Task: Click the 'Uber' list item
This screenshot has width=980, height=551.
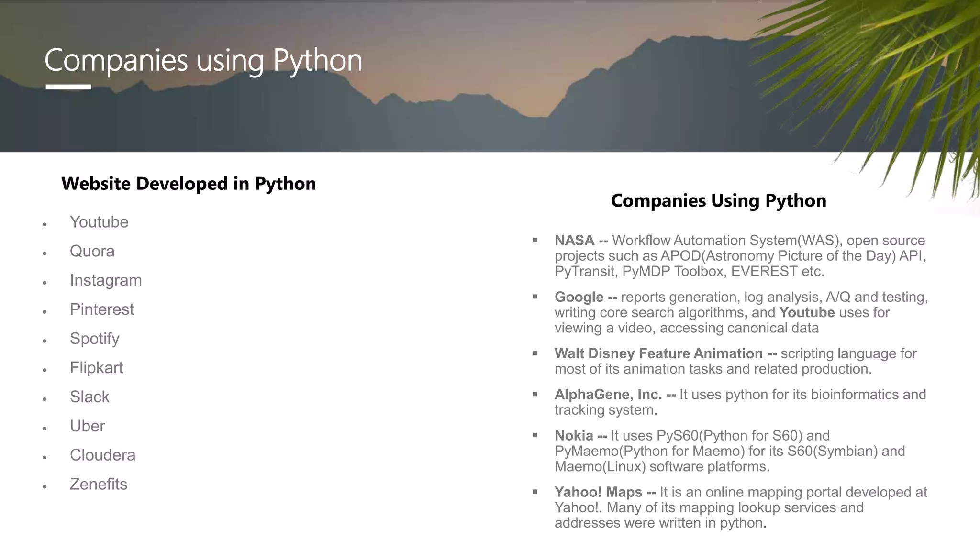Action: (x=87, y=426)
